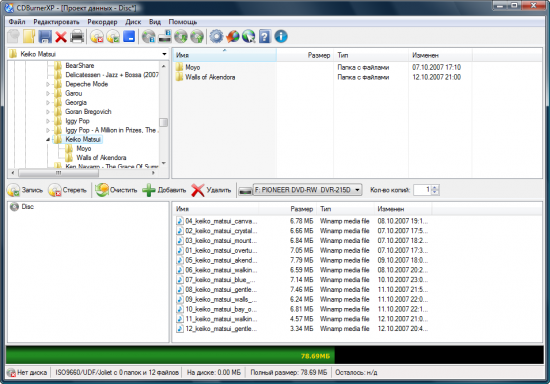Click the green 78.69МБ capacity bar
This screenshot has height=384, width=550.
(x=170, y=355)
